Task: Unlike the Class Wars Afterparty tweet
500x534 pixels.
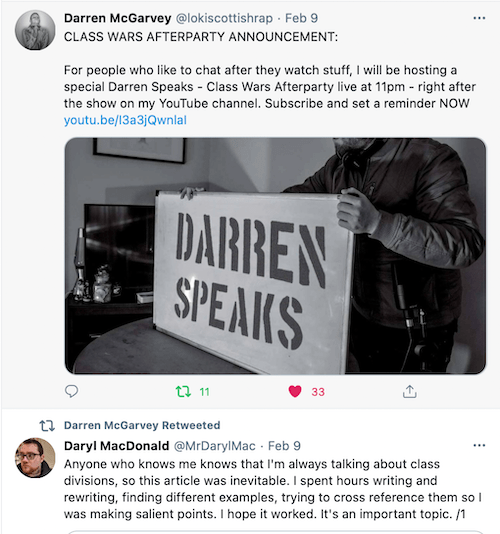Action: pyautogui.click(x=295, y=391)
